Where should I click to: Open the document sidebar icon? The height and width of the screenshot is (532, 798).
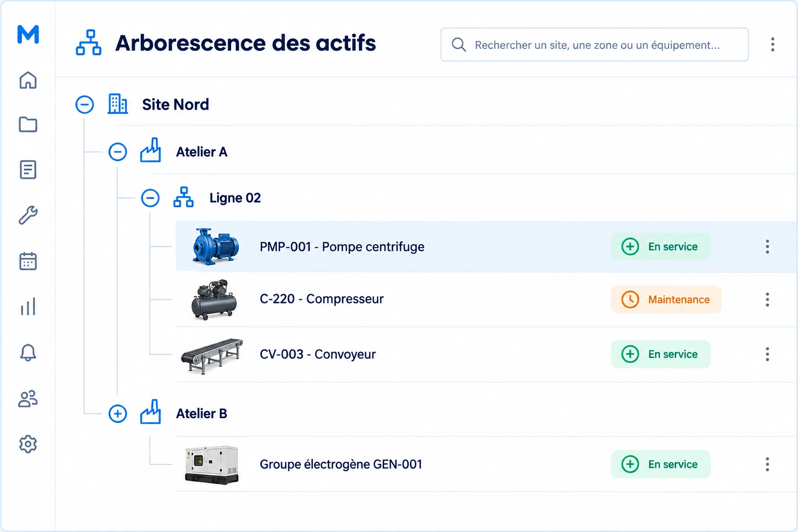coord(28,170)
